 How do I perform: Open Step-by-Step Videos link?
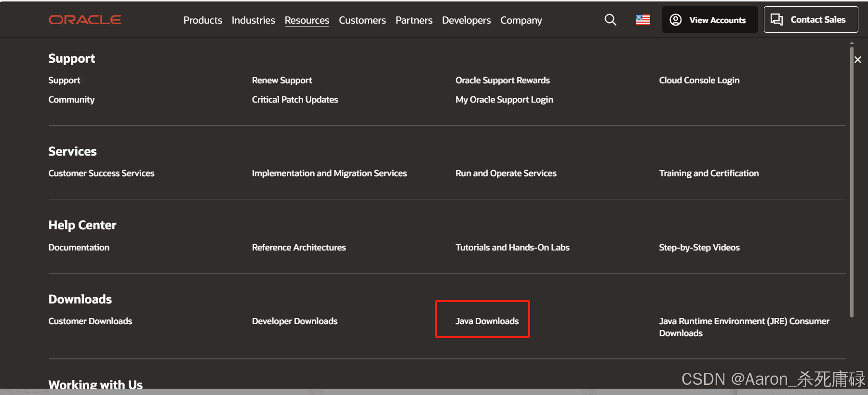699,248
